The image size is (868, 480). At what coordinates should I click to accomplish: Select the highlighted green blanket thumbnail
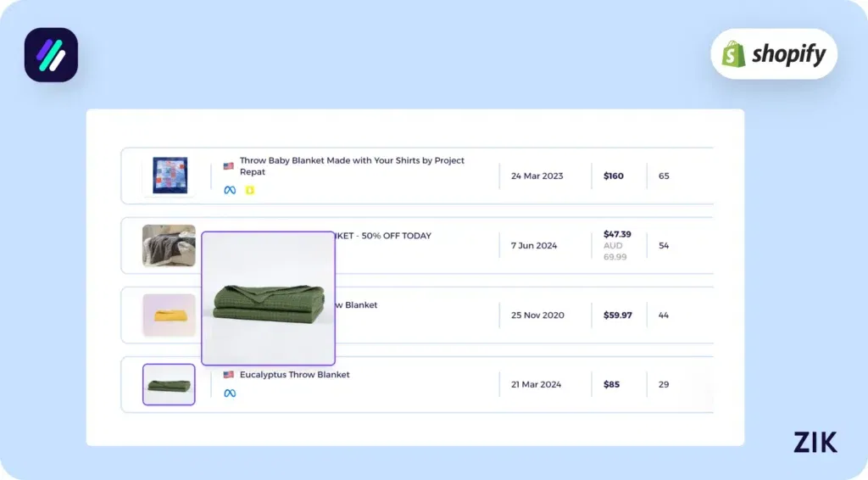tap(169, 385)
